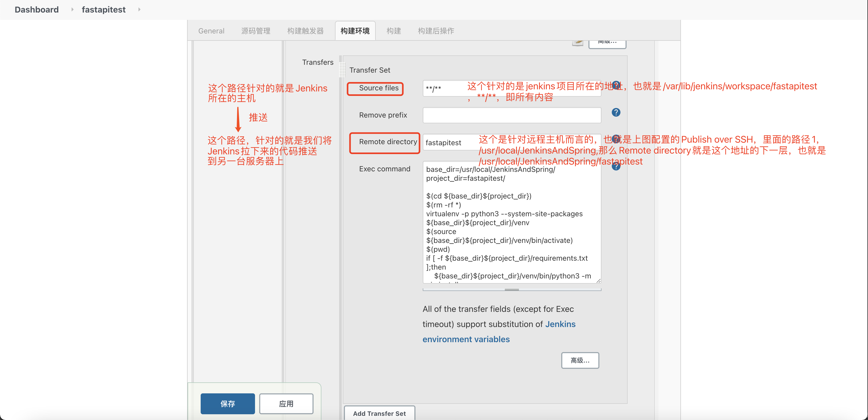868x420 pixels.
Task: Click the Exec command label
Action: tap(384, 169)
